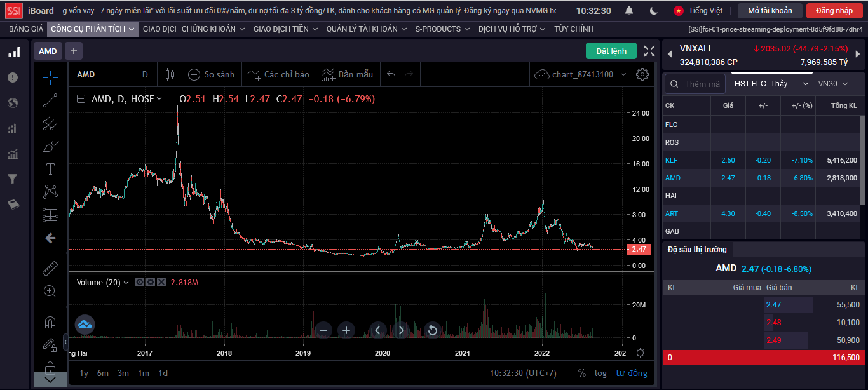Image resolution: width=868 pixels, height=390 pixels.
Task: Select the ruler measure tool
Action: 50,269
